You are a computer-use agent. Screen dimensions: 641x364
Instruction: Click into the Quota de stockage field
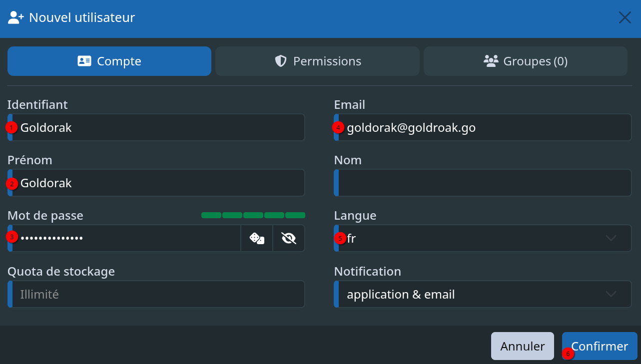click(x=156, y=294)
